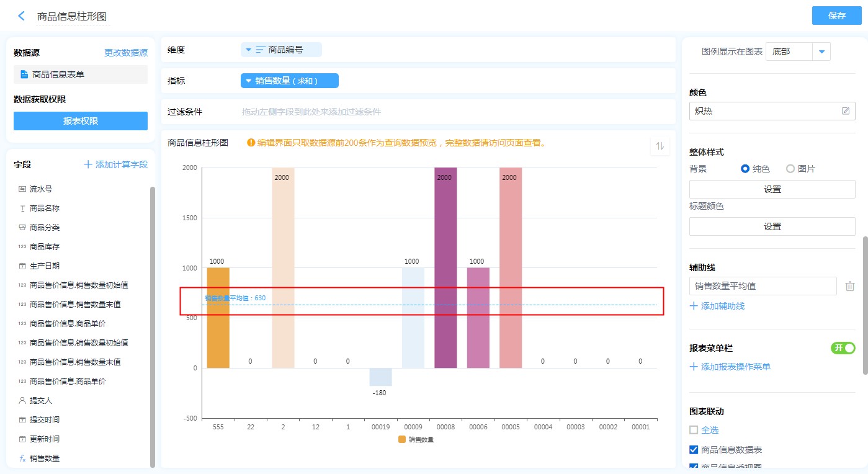
Task: Delete the 销售数量平均值 auxiliary line
Action: (x=849, y=286)
